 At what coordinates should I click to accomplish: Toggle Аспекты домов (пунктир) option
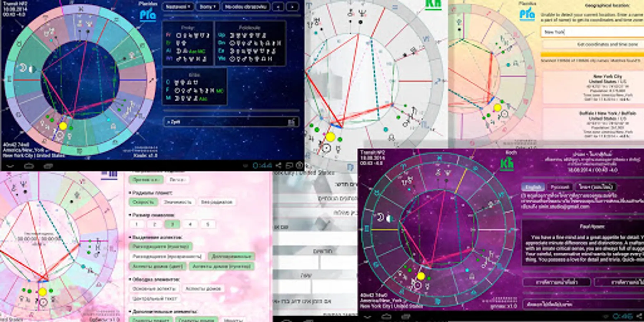[221, 266]
